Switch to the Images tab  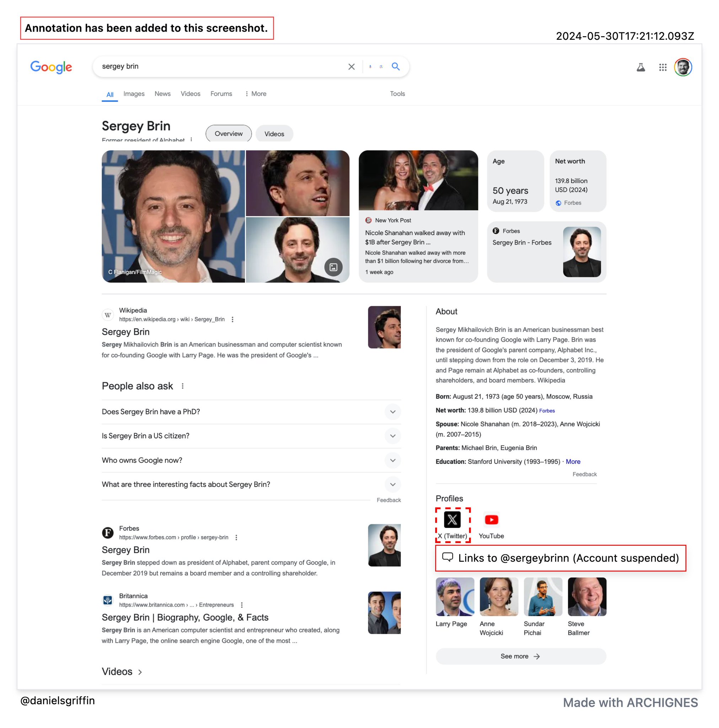coord(134,93)
